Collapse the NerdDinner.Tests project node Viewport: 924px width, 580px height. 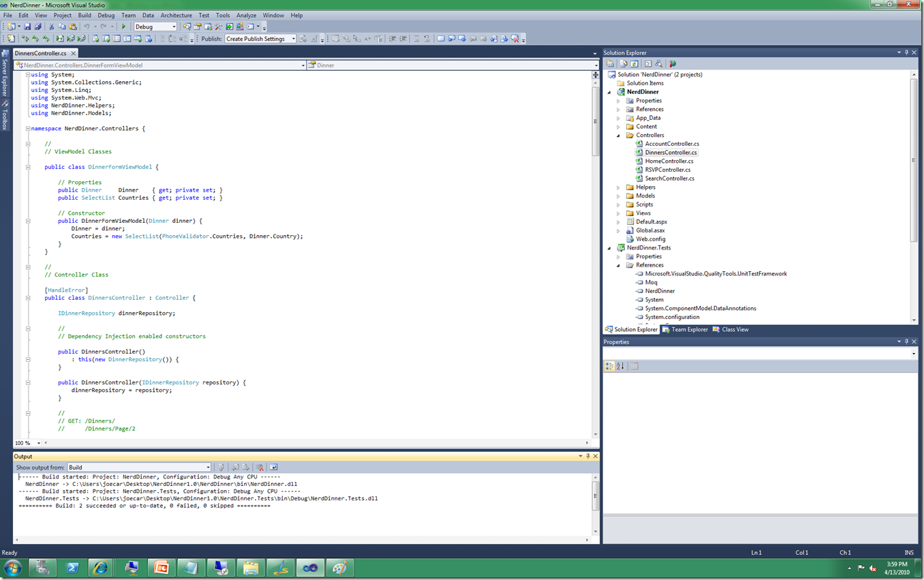[x=610, y=248]
